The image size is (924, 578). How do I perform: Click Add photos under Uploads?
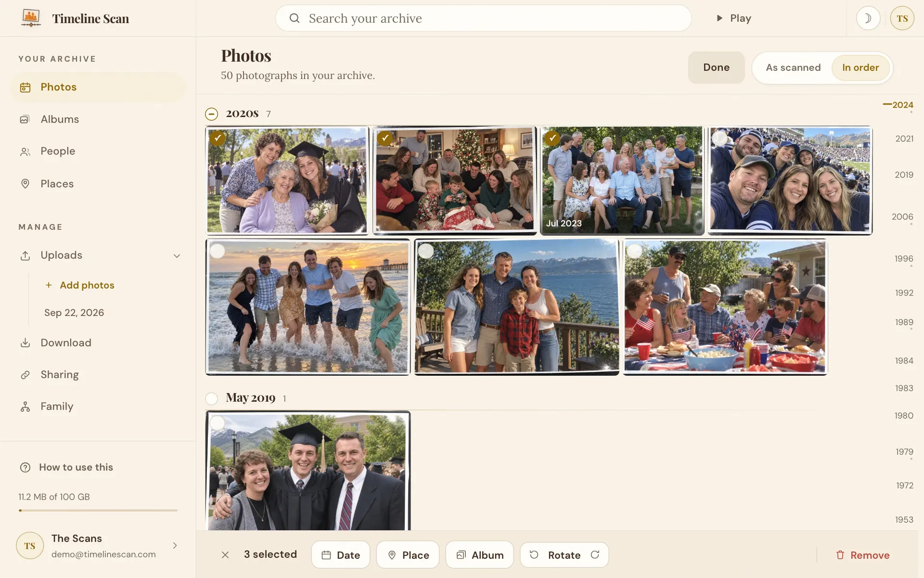[x=80, y=285]
